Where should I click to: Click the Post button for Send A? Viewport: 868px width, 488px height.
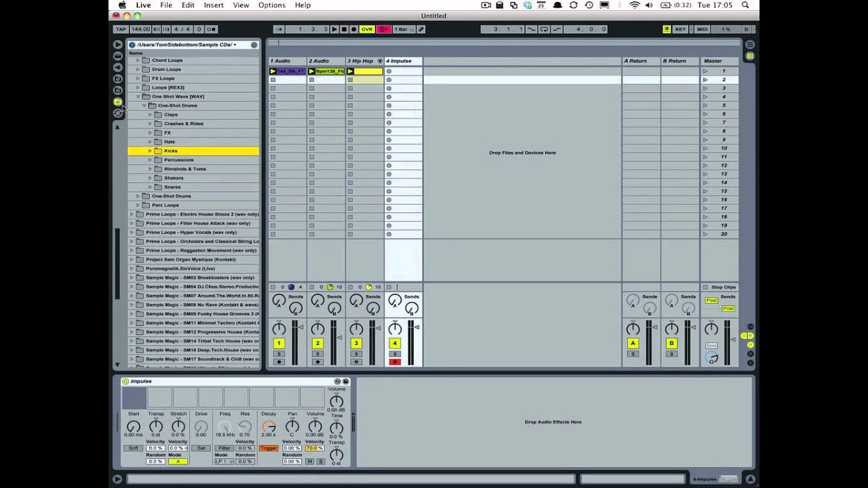click(x=711, y=300)
